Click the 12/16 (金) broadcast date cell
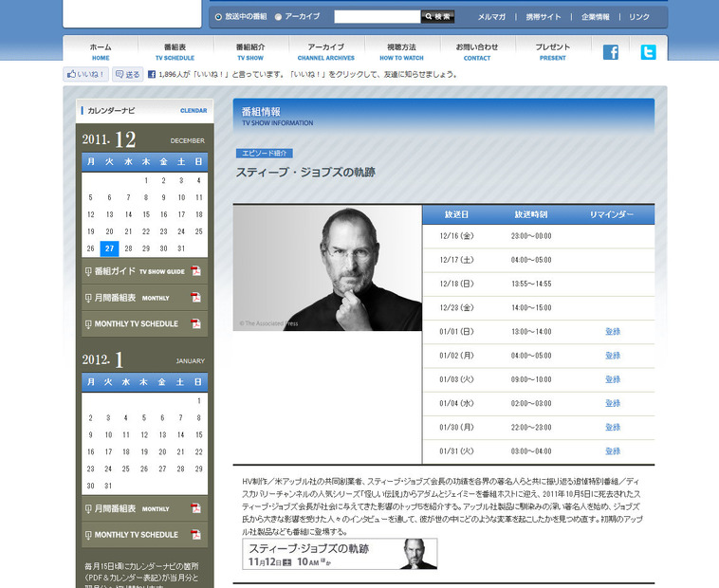The width and height of the screenshot is (719, 588). click(x=456, y=236)
